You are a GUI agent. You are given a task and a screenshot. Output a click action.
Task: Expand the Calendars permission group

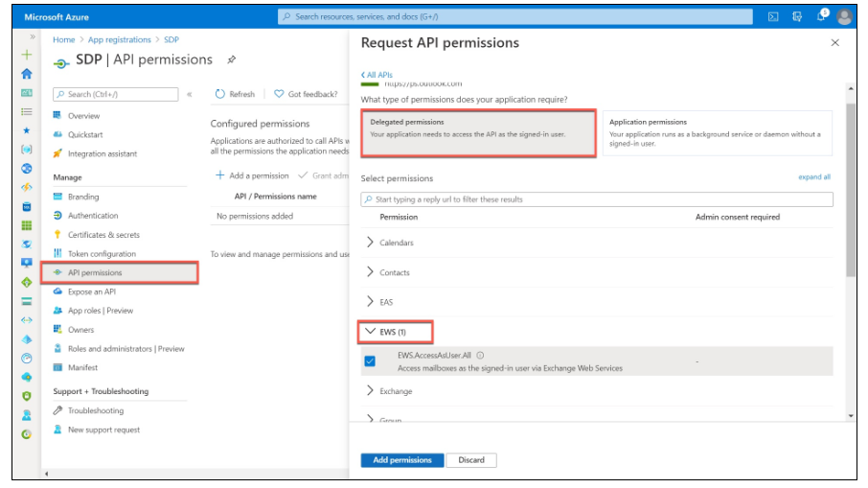tap(371, 243)
